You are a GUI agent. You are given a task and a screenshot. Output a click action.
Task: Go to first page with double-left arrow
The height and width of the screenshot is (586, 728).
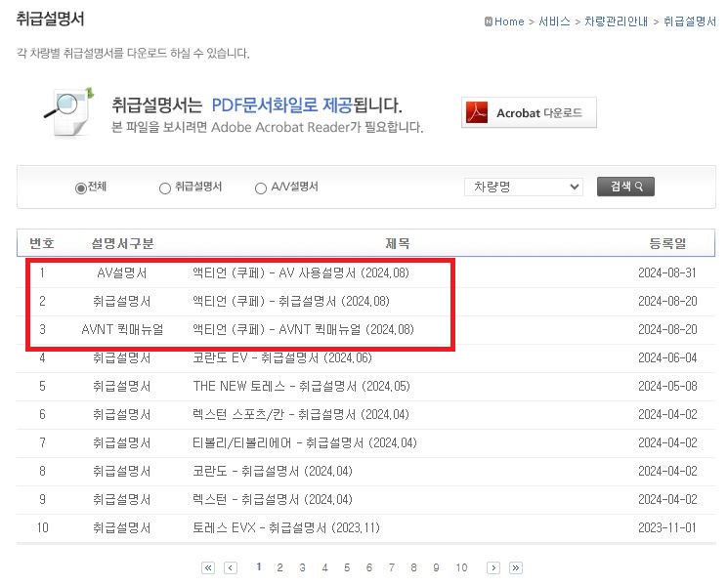pyautogui.click(x=208, y=567)
